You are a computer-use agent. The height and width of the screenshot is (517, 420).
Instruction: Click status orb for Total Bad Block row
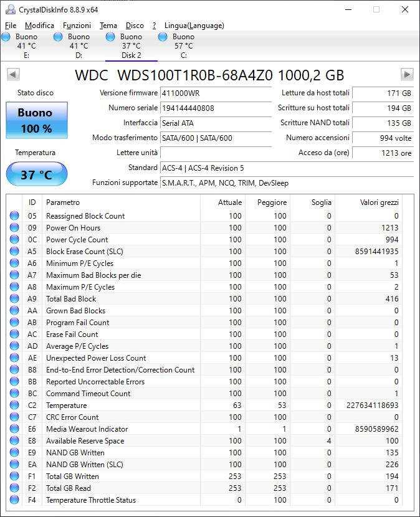[x=14, y=298]
